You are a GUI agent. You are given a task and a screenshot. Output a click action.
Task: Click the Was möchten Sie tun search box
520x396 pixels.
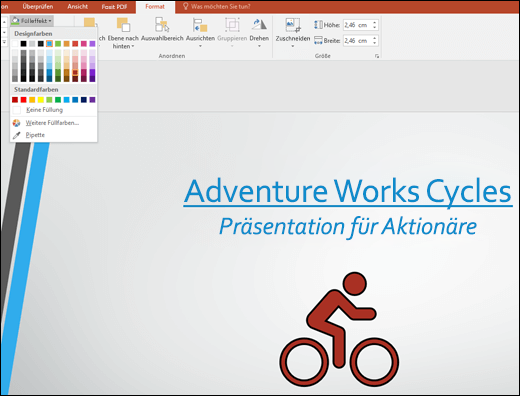[220, 6]
